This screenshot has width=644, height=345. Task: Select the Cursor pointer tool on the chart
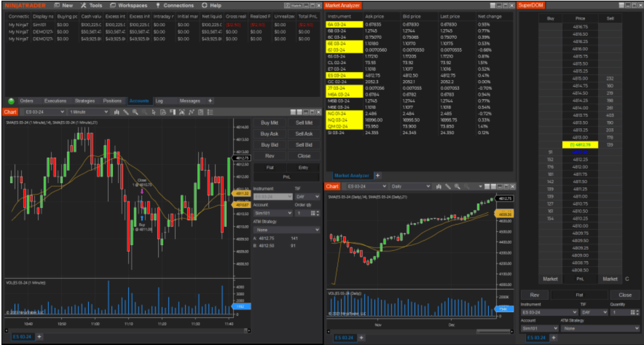click(x=154, y=112)
